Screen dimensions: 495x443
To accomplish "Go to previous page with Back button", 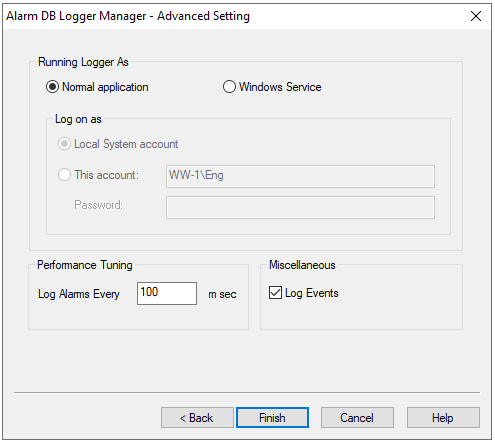I will click(197, 417).
